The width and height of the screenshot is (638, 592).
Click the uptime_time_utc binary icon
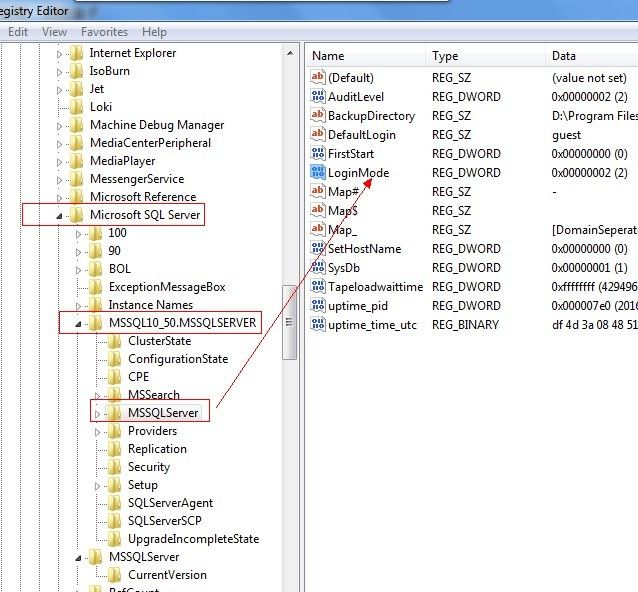tap(318, 324)
